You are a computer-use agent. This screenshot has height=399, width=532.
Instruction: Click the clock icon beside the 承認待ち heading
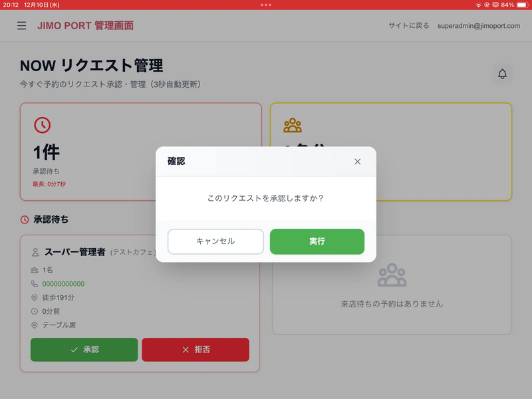click(25, 219)
